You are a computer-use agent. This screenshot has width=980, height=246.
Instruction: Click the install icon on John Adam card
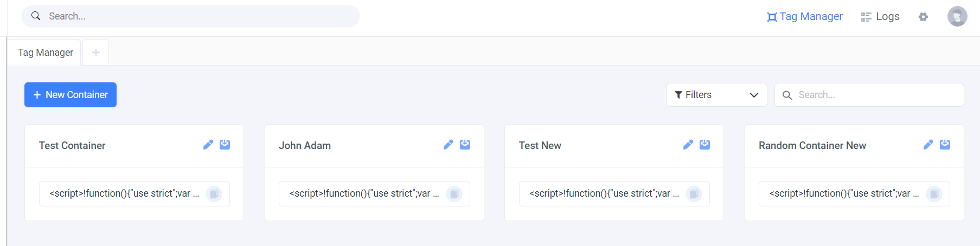click(x=465, y=145)
